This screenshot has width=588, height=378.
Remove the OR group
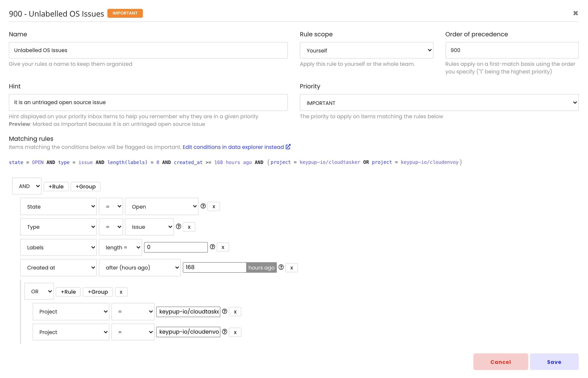(121, 292)
